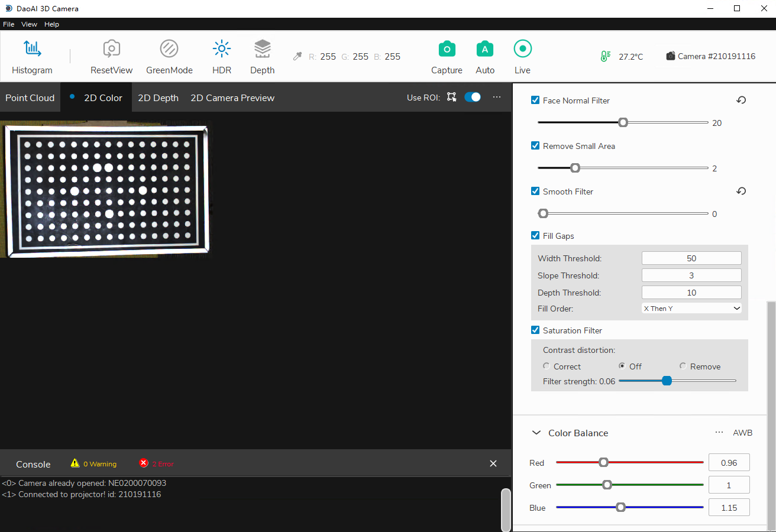Activate the HDR mode icon
Image resolution: width=776 pixels, height=532 pixels.
221,49
